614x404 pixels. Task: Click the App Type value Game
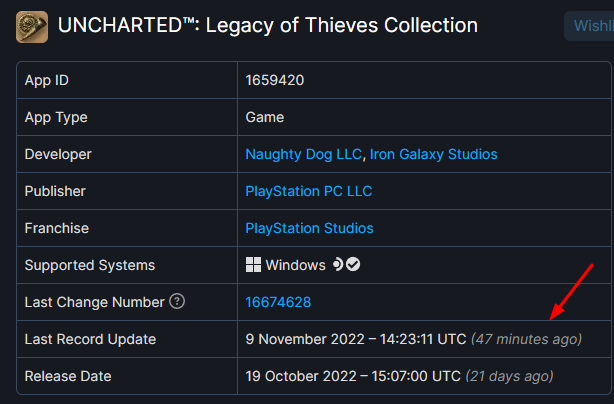point(264,117)
